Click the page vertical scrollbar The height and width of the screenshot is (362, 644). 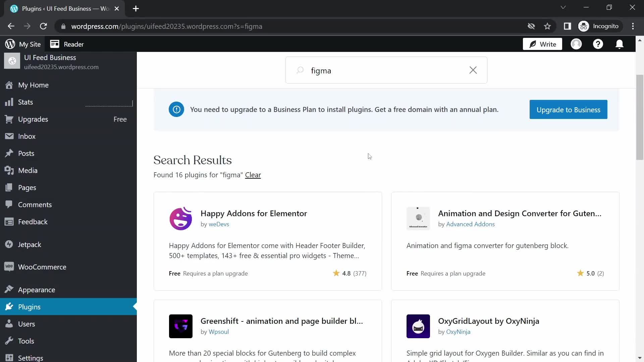click(x=640, y=117)
